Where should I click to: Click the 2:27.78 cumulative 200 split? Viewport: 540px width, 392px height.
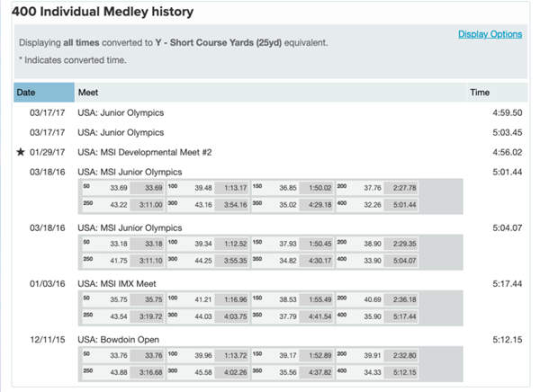(400, 188)
